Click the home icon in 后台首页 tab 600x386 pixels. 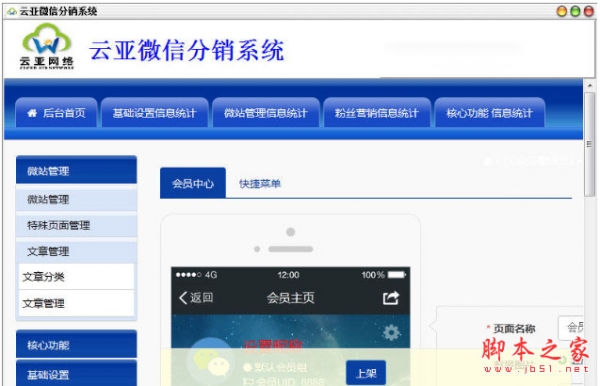pyautogui.click(x=32, y=113)
